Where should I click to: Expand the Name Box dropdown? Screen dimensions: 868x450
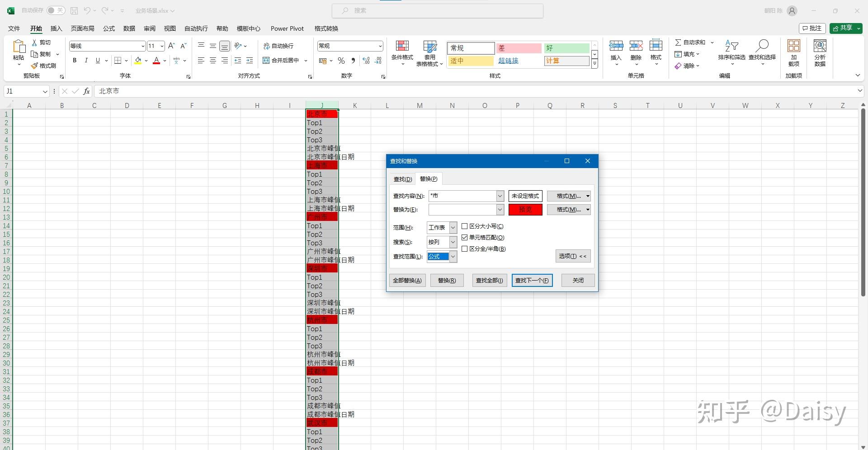coord(45,91)
